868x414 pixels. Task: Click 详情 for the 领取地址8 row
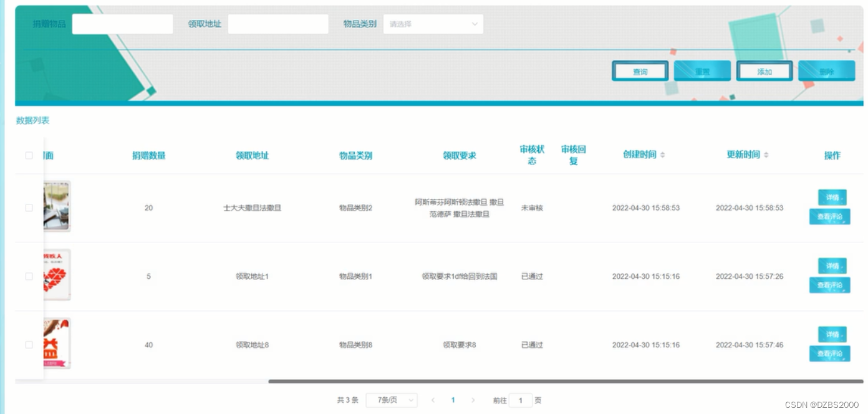click(x=832, y=334)
